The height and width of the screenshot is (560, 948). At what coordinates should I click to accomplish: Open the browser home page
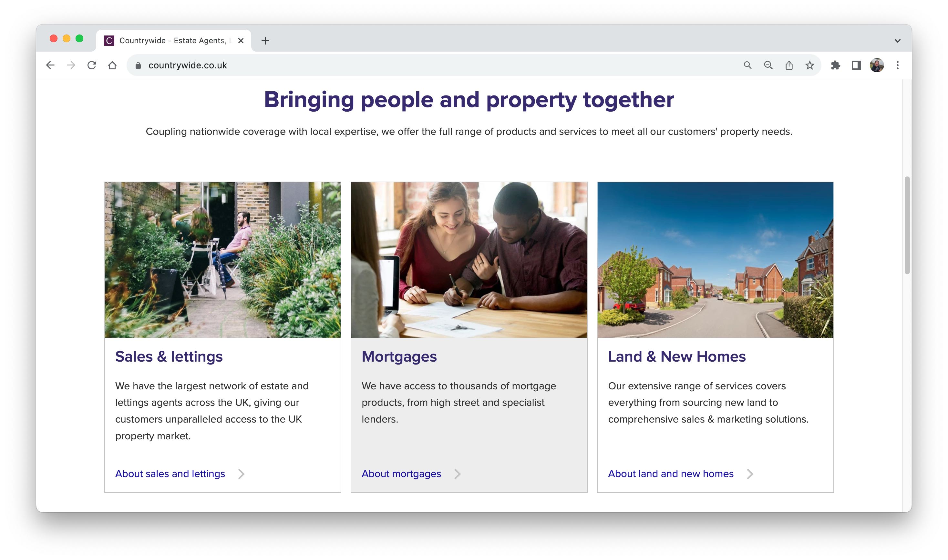click(x=112, y=65)
